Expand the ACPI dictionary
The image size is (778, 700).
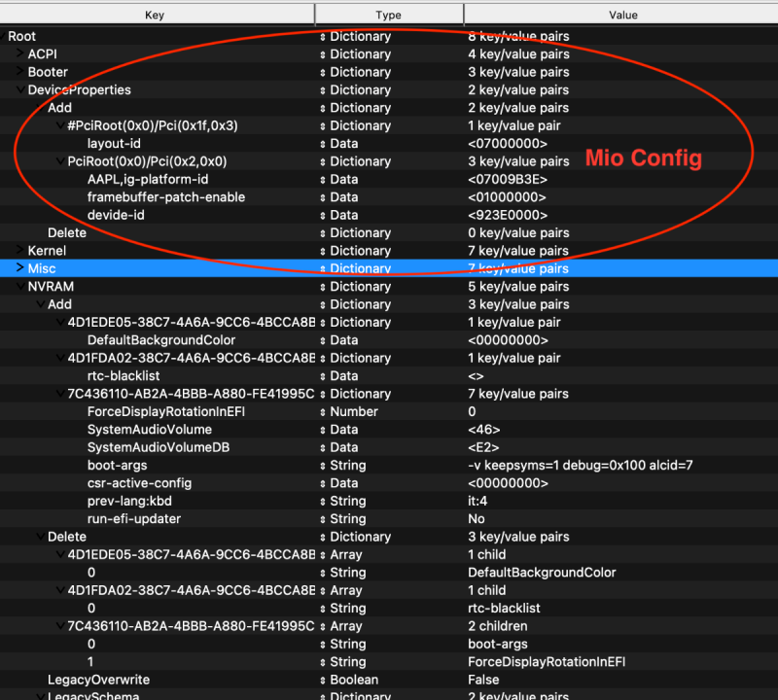click(21, 53)
